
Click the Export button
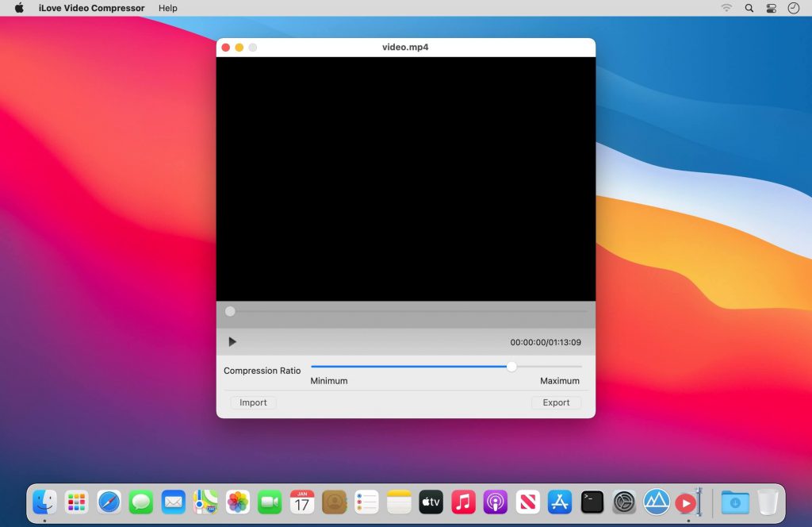[556, 402]
